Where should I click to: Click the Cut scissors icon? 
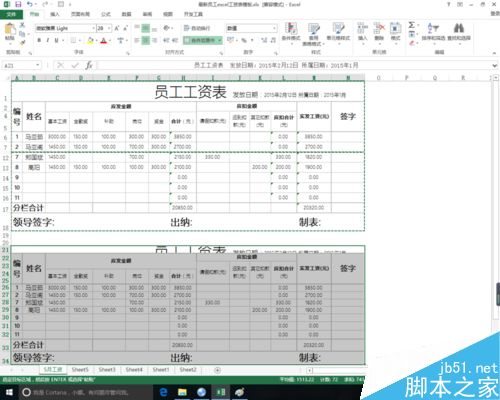[x=22, y=25]
